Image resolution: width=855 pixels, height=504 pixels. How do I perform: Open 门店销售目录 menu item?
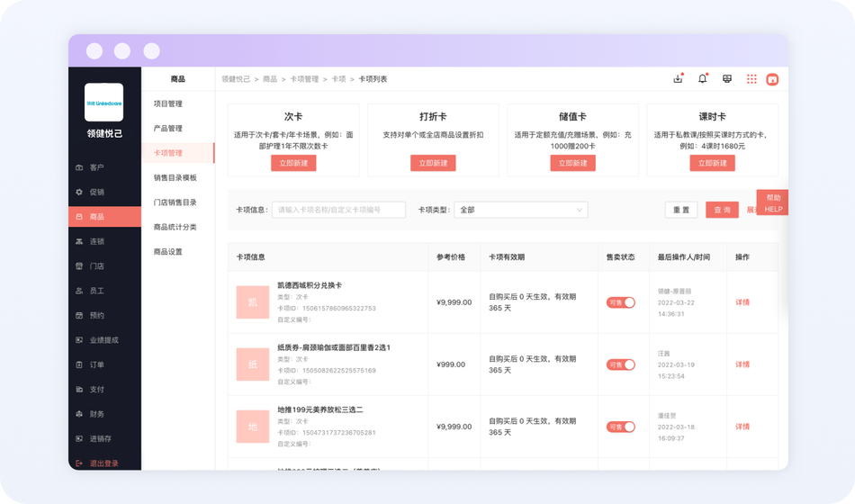pyautogui.click(x=175, y=202)
